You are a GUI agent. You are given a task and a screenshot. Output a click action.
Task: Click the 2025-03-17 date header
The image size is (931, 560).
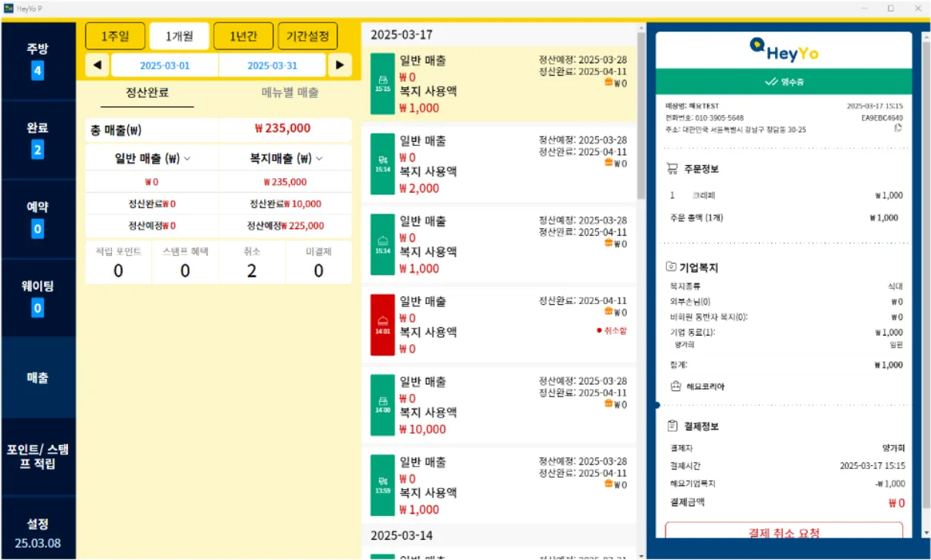pos(401,35)
